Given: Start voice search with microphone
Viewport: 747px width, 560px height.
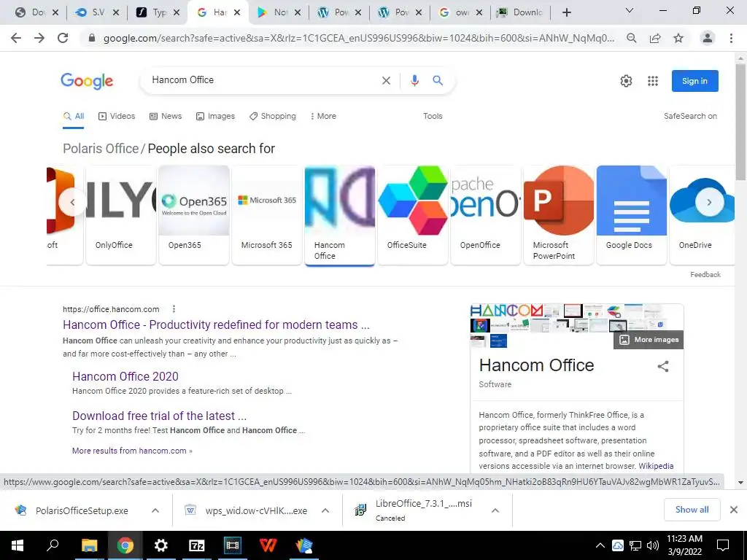Looking at the screenshot, I should [x=414, y=80].
